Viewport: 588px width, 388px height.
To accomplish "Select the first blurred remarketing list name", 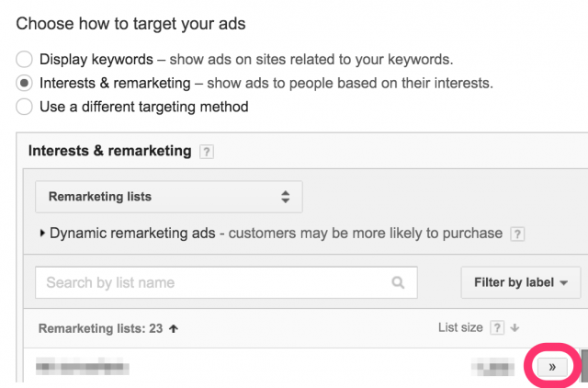I will click(x=83, y=368).
